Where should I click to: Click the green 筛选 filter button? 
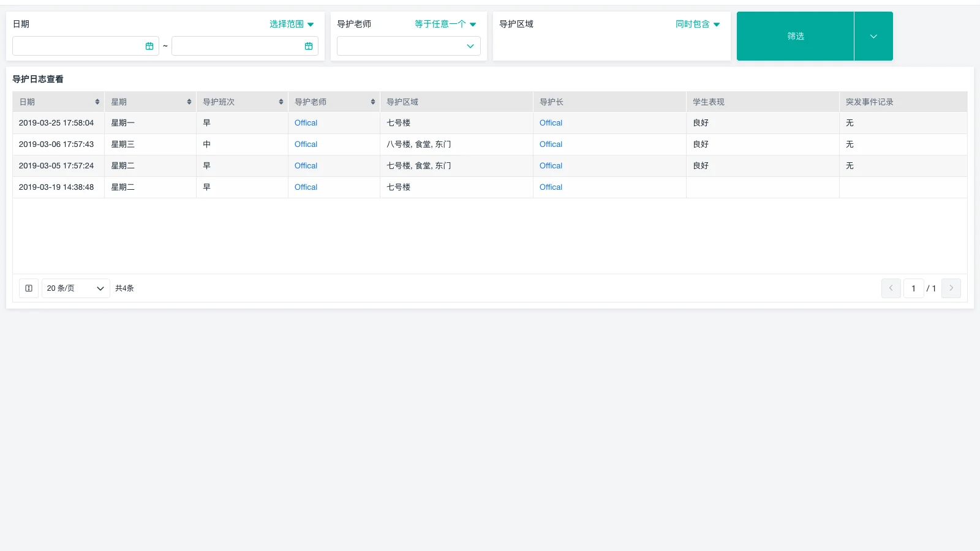(x=795, y=36)
